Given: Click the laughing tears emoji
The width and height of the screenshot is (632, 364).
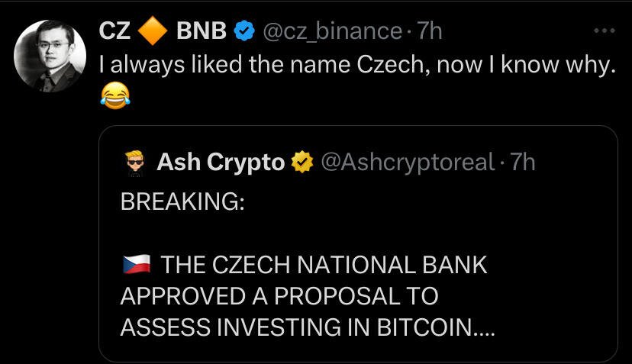Looking at the screenshot, I should point(114,95).
